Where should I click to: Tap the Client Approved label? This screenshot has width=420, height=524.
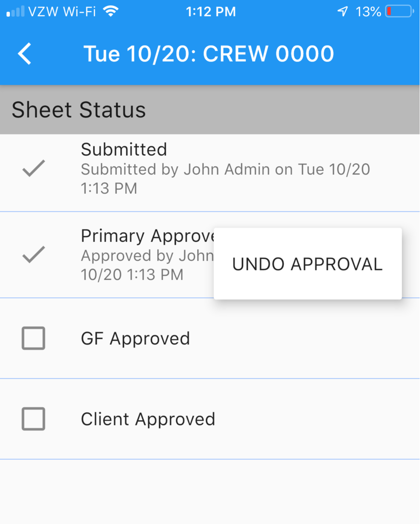(x=148, y=419)
